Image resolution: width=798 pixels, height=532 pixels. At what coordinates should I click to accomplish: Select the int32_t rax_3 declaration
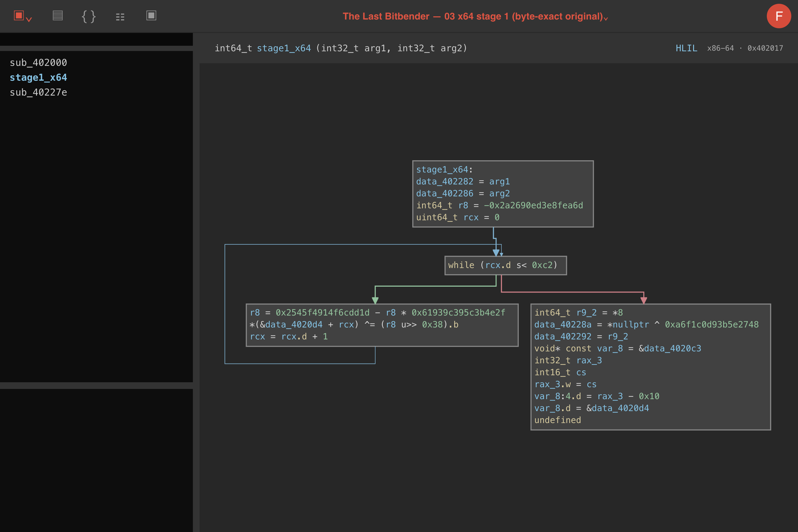point(568,360)
